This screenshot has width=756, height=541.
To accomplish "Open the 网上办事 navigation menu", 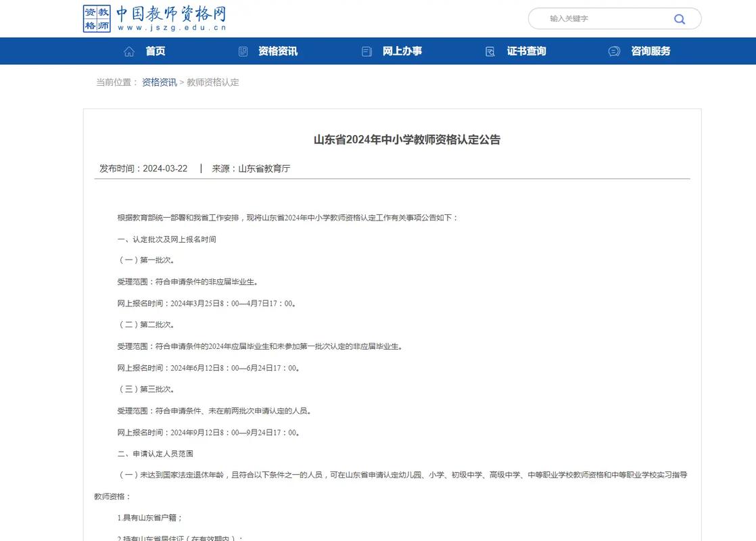I will pos(402,51).
